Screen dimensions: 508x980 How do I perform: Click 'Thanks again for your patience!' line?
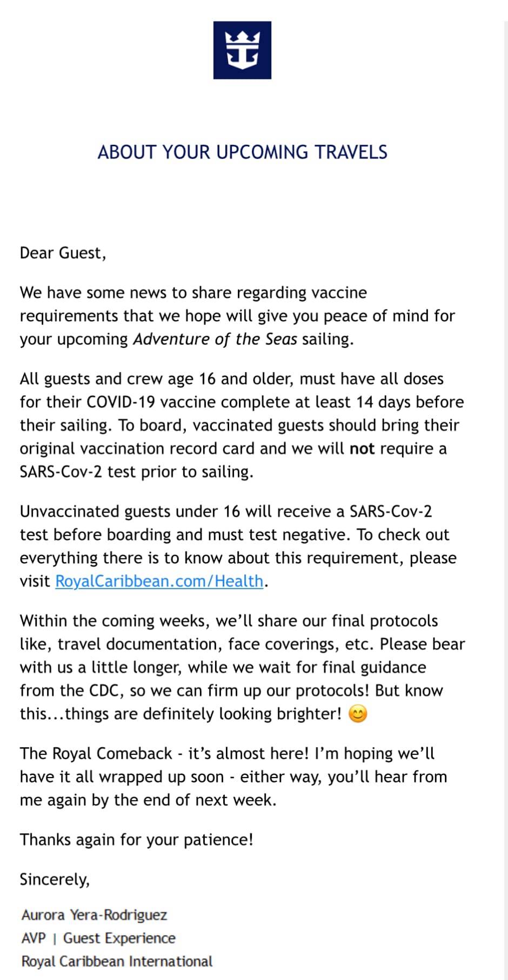[136, 840]
